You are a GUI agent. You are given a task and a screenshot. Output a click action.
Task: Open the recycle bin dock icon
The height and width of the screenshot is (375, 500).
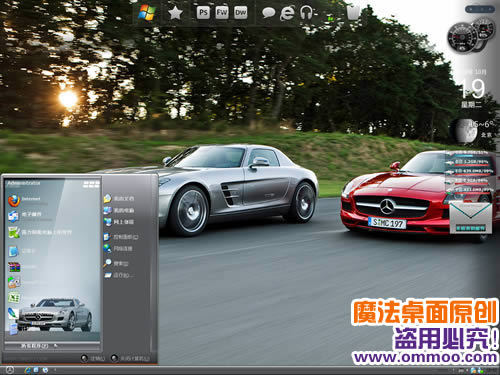(x=353, y=12)
